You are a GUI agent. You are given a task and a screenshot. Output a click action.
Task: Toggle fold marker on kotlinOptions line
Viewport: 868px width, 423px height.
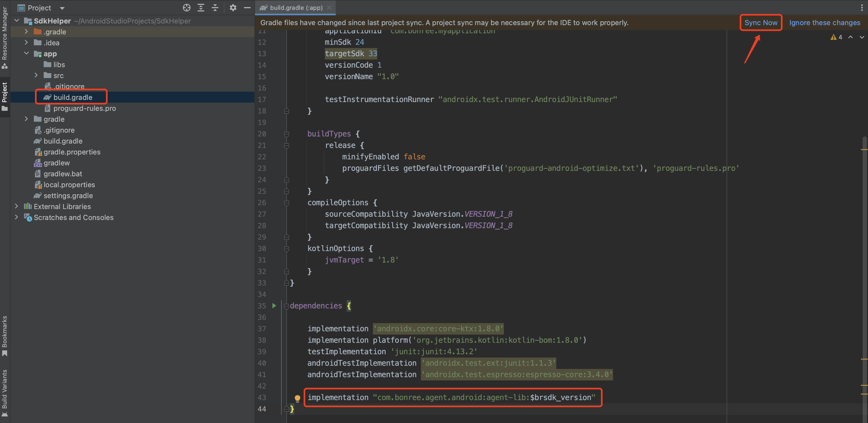coord(286,249)
